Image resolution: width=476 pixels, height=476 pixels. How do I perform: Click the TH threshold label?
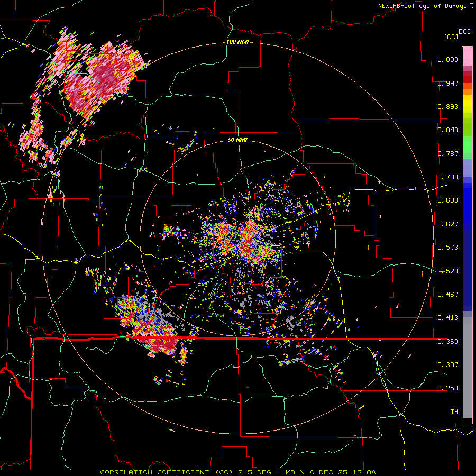click(x=454, y=412)
